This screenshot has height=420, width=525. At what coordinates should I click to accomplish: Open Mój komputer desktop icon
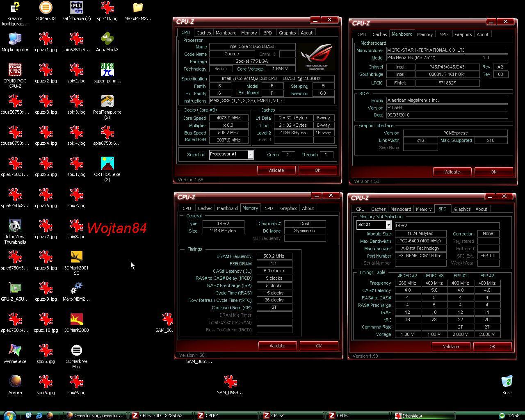(x=15, y=42)
